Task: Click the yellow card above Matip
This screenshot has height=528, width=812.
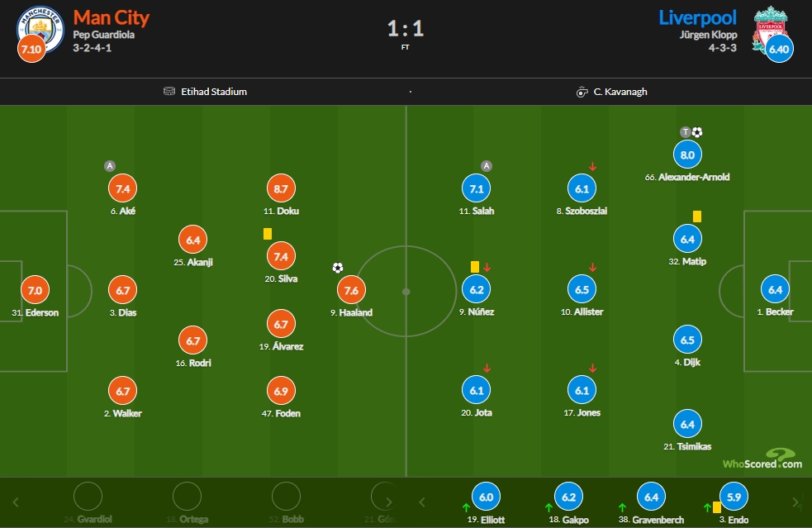Action: pos(697,216)
